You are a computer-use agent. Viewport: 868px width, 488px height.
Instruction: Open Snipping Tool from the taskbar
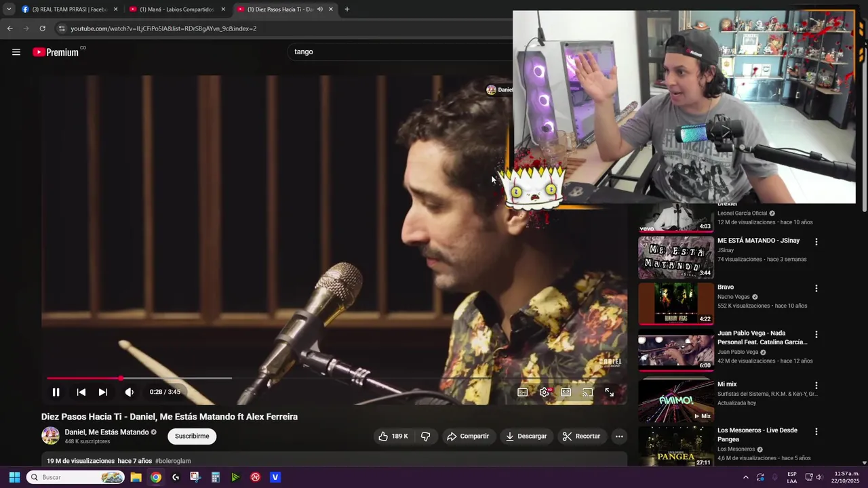tap(195, 477)
